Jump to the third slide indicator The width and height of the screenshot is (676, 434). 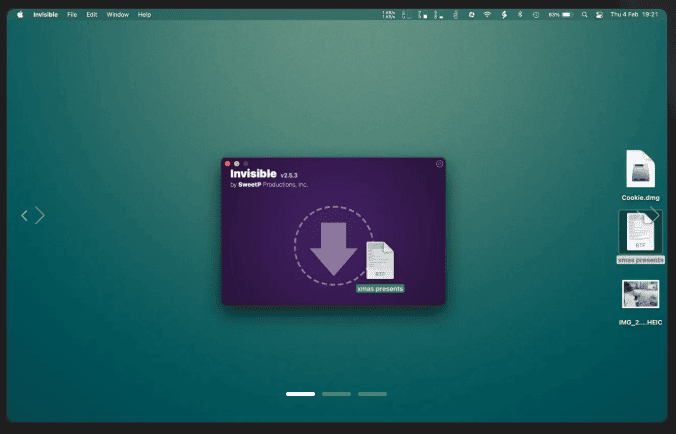(x=372, y=394)
